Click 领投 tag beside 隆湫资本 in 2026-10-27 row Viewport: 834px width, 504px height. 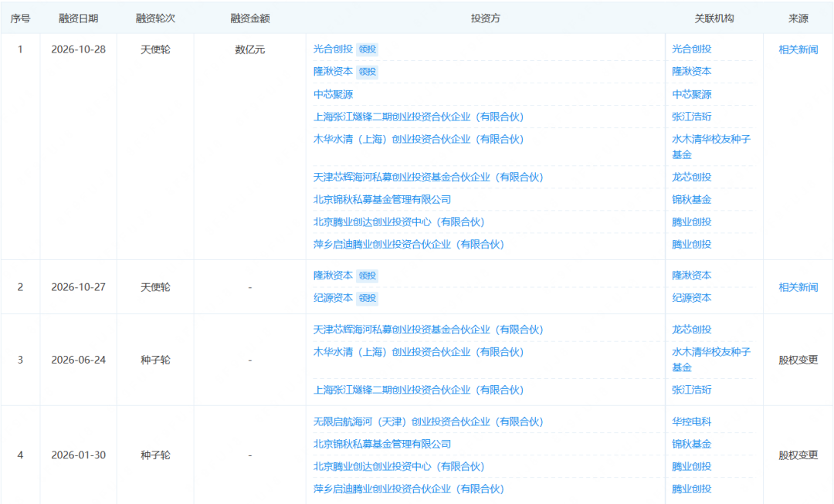367,276
